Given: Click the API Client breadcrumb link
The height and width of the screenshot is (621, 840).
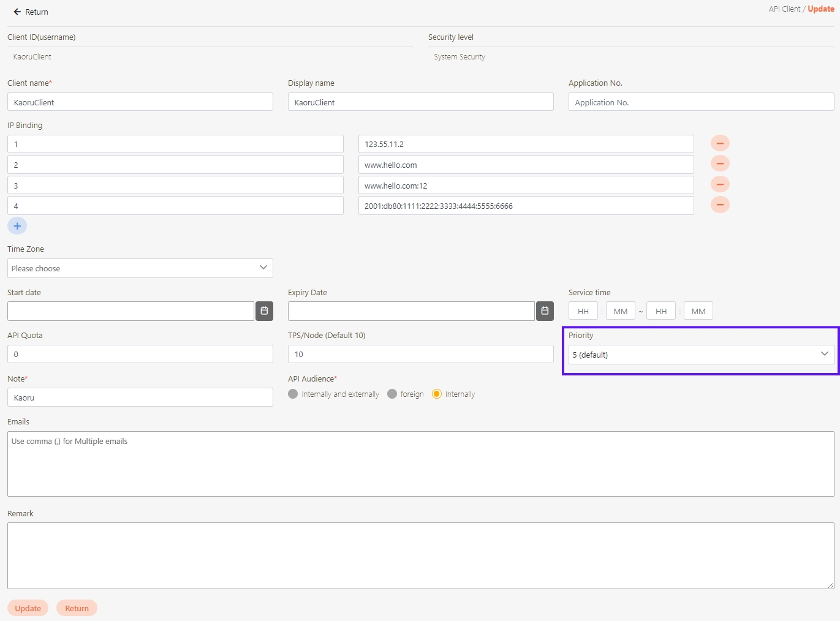Looking at the screenshot, I should (784, 9).
